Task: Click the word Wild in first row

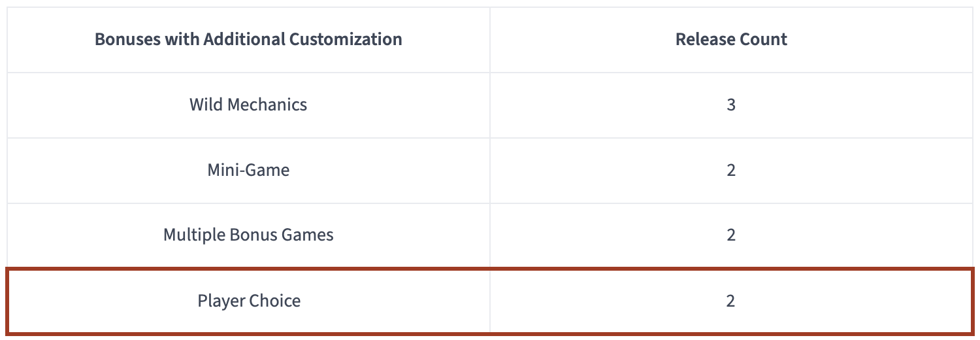Action: [x=205, y=105]
